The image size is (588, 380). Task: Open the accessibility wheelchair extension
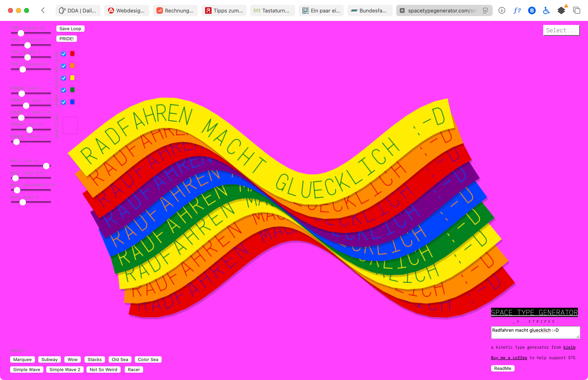(x=546, y=10)
